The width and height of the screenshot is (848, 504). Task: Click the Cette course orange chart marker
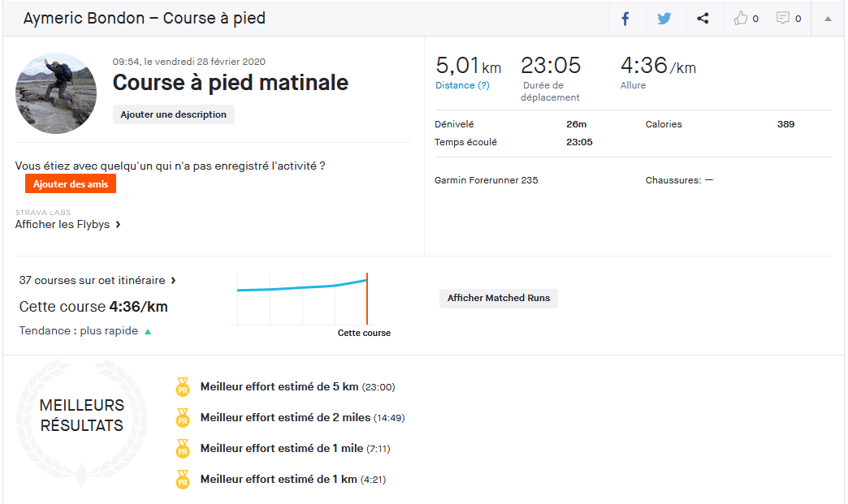(367, 300)
